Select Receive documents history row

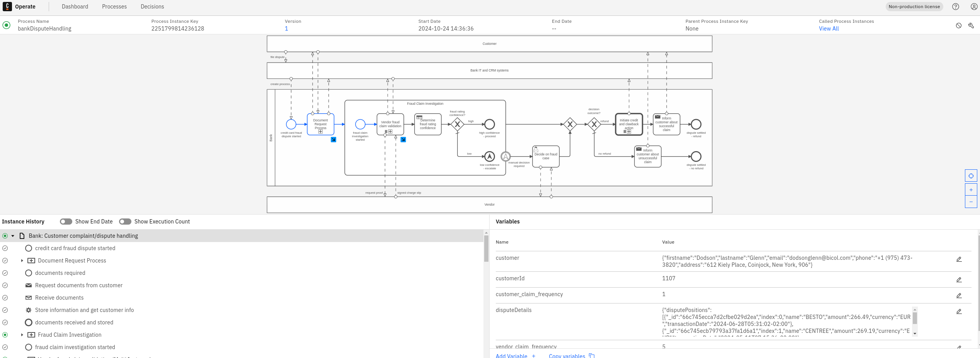click(x=242, y=298)
